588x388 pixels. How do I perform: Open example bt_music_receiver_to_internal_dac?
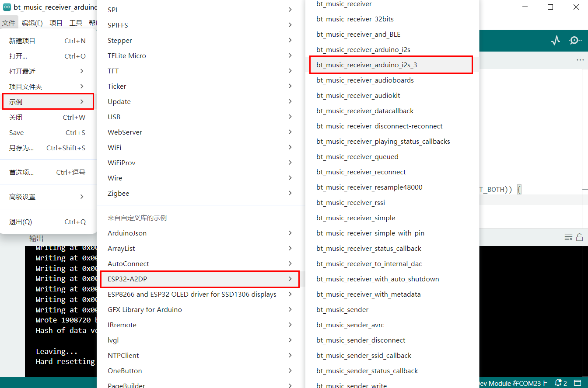(x=392, y=263)
